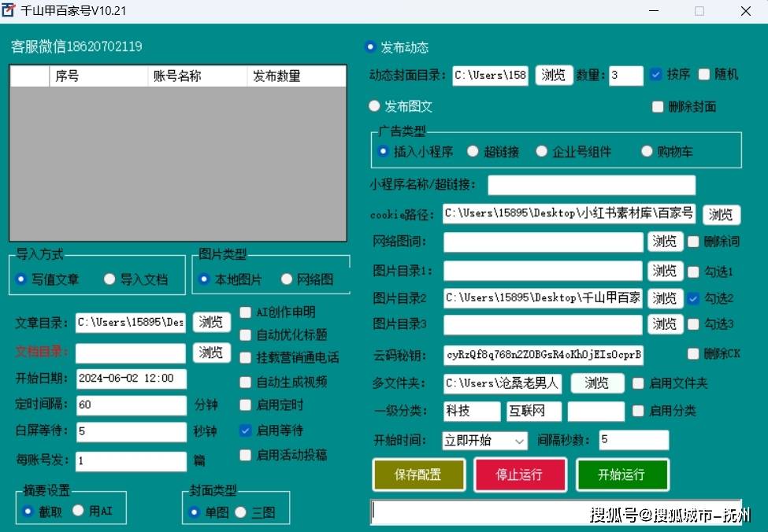768x532 pixels.
Task: Click the 白屏等待 seconds field
Action: [x=132, y=432]
